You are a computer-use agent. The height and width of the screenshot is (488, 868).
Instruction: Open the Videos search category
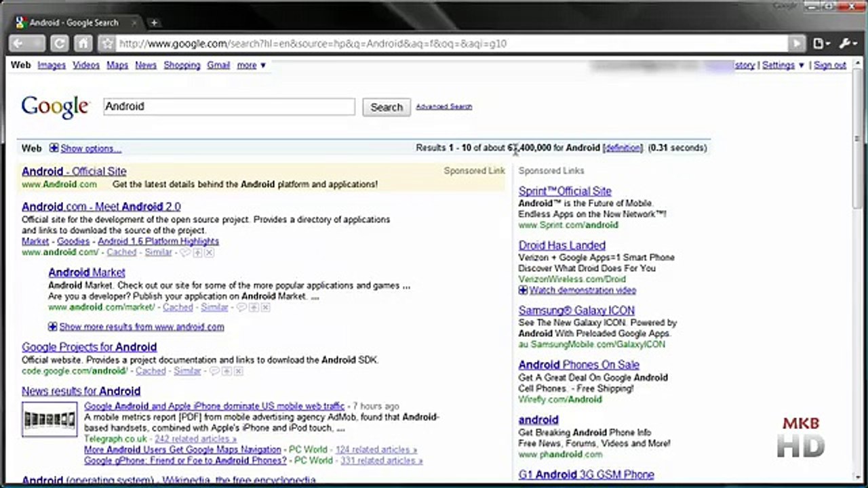[x=86, y=65]
